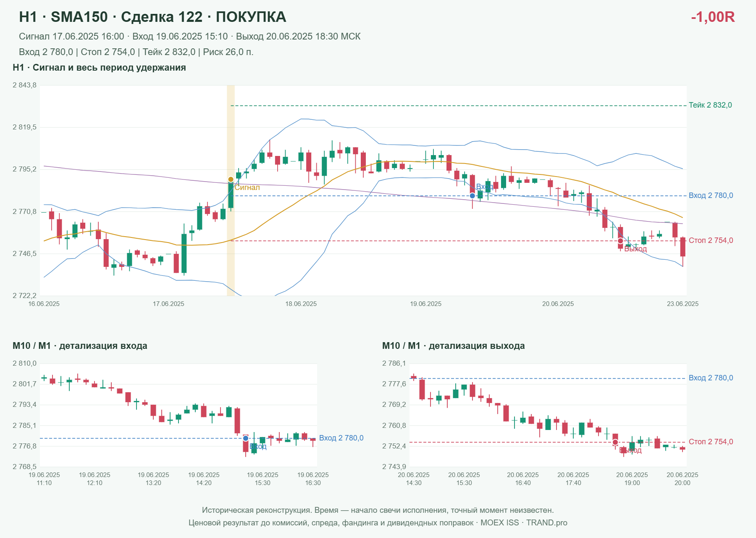
Task: Click the footer line 'Историческая реконструкция'
Action: 378,510
